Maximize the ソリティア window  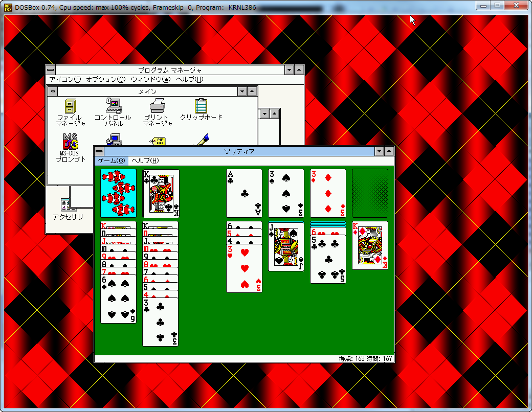click(389, 151)
